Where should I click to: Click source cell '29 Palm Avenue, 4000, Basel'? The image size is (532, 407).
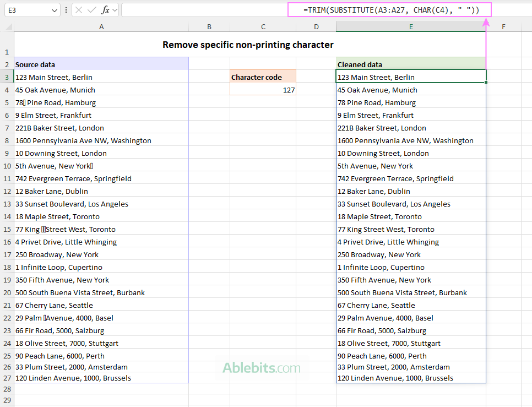[101, 317]
